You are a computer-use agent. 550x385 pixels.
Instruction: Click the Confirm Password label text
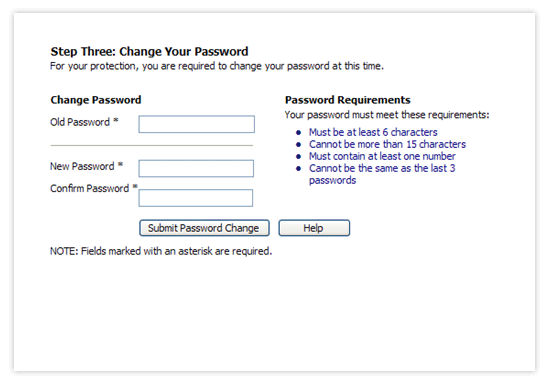[89, 188]
